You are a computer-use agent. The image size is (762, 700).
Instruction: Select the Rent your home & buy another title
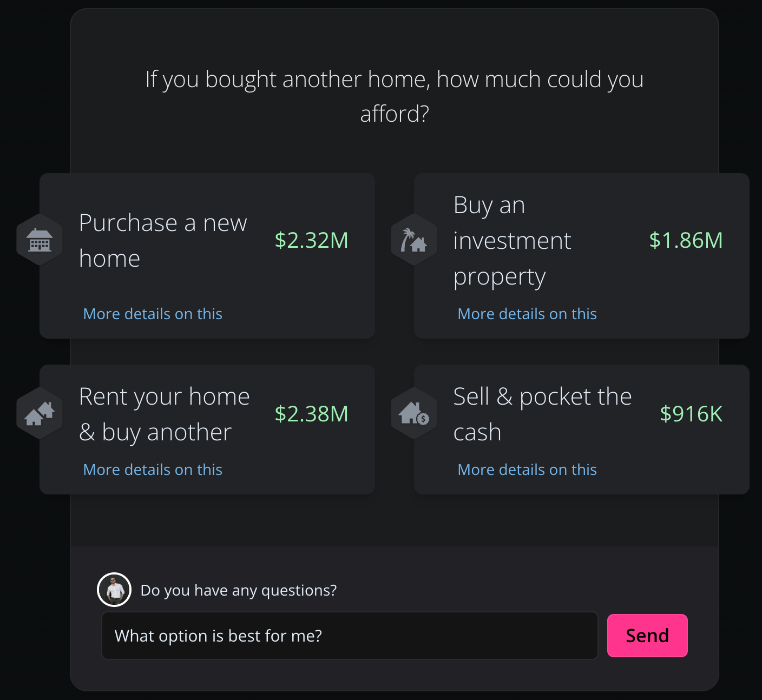tap(164, 414)
